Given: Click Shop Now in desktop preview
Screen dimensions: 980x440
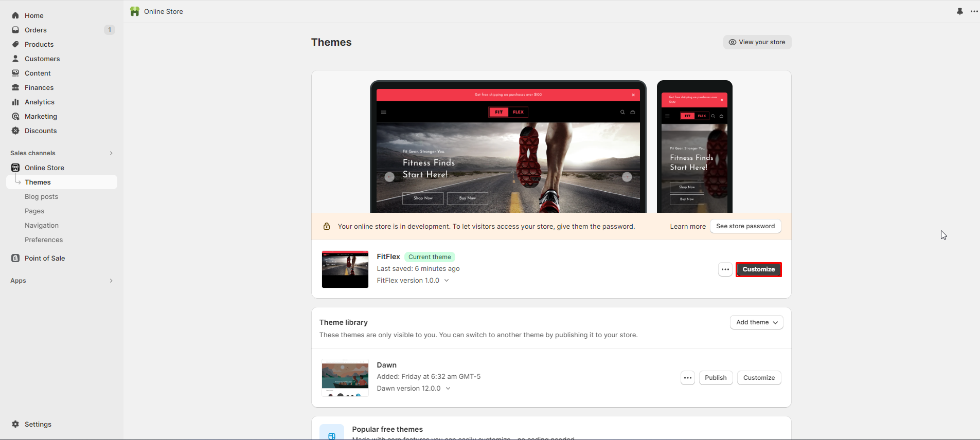Looking at the screenshot, I should click(423, 198).
